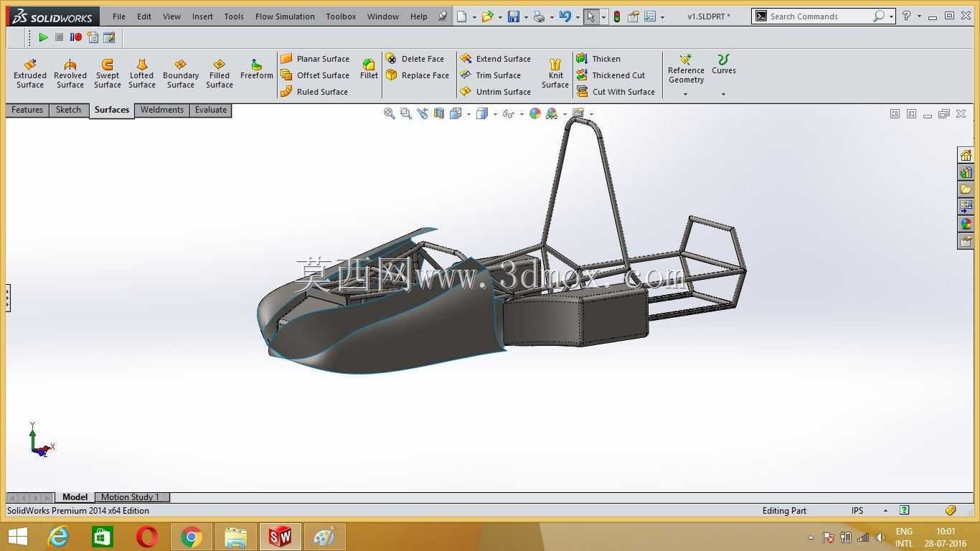Click the Section View icon
The width and height of the screenshot is (980, 551).
point(438,113)
